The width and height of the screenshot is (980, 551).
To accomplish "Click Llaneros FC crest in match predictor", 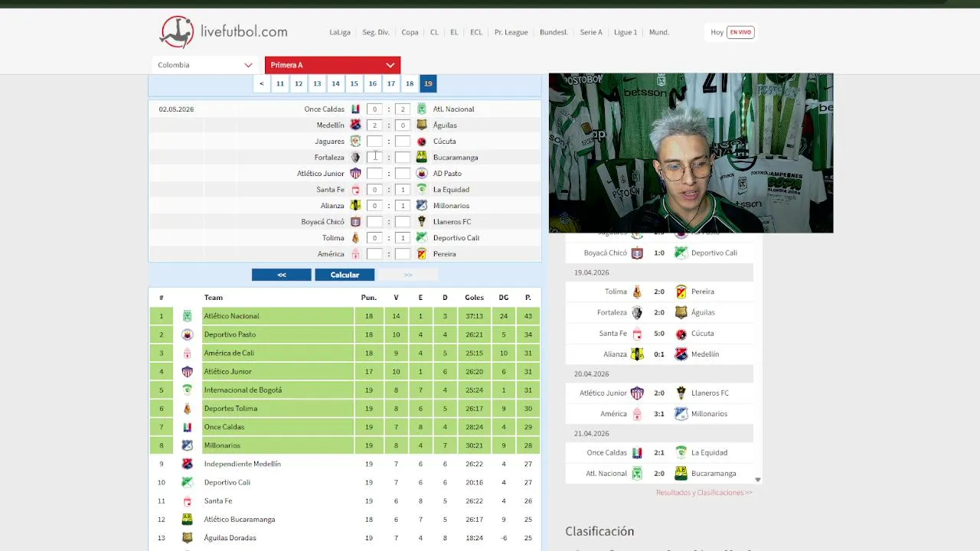I will 421,222.
